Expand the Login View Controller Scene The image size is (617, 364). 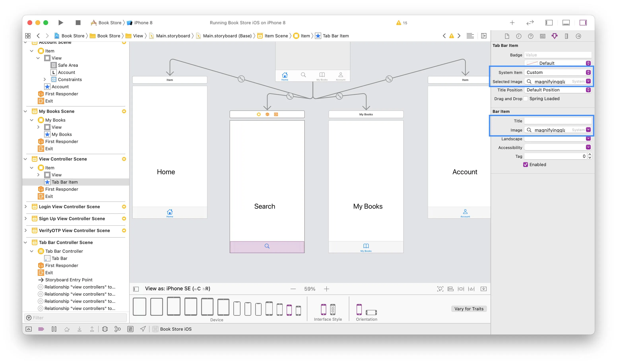(x=25, y=206)
